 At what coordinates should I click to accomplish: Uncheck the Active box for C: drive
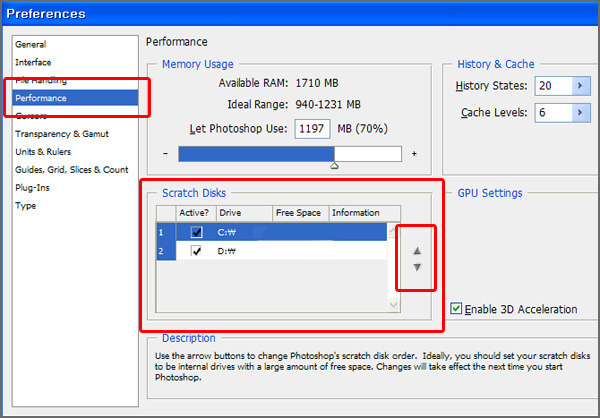tap(196, 232)
